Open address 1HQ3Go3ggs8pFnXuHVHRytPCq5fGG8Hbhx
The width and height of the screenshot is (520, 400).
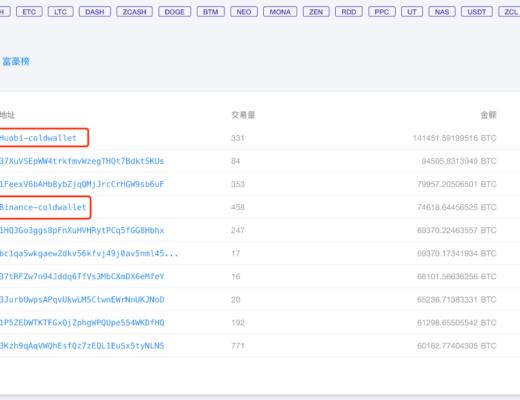(x=82, y=230)
